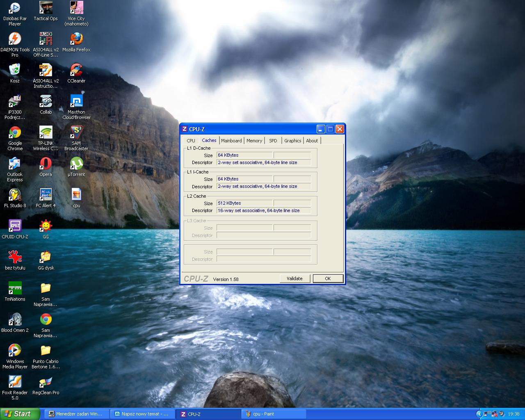The width and height of the screenshot is (525, 420).
Task: Click the L2 Cache size field
Action: tap(244, 203)
